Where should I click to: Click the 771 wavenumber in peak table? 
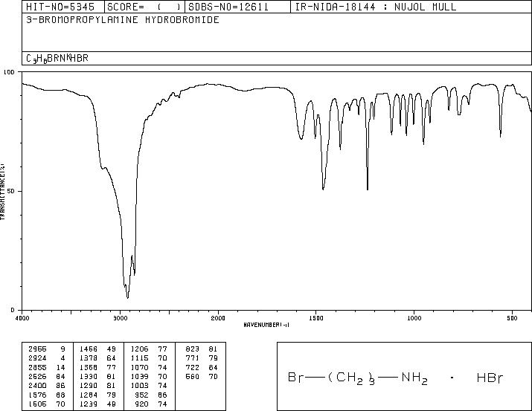click(193, 358)
